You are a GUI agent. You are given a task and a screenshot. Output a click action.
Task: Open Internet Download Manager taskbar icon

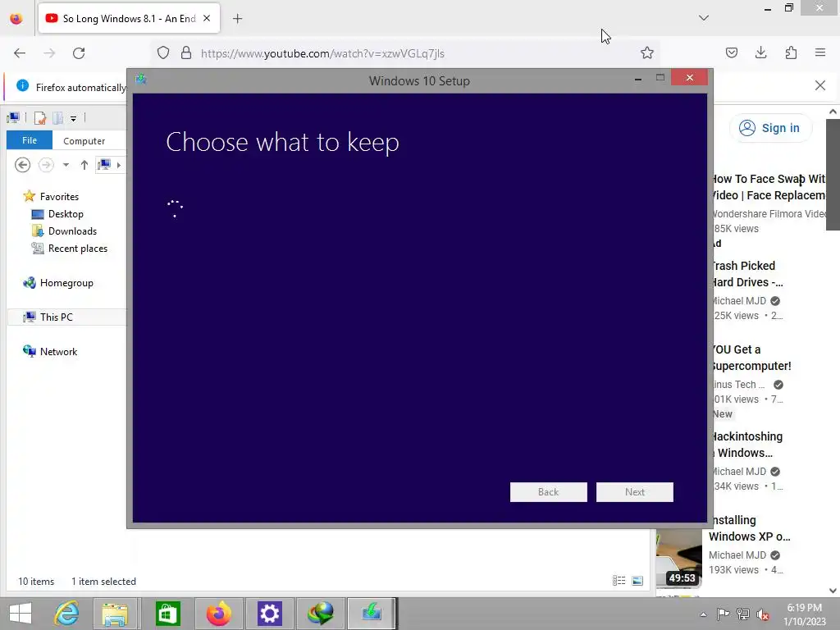(x=321, y=614)
